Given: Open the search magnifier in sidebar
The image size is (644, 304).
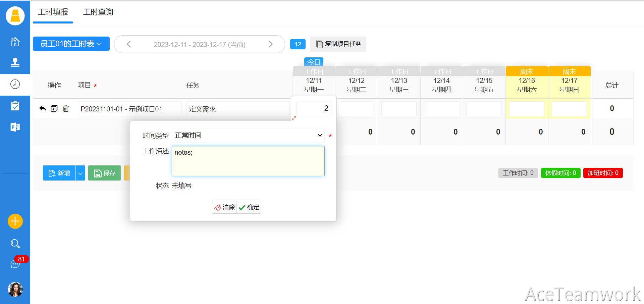Looking at the screenshot, I should 15,243.
